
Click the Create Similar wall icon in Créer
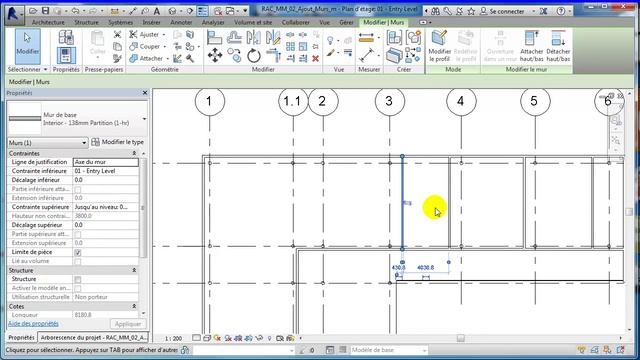(x=394, y=56)
